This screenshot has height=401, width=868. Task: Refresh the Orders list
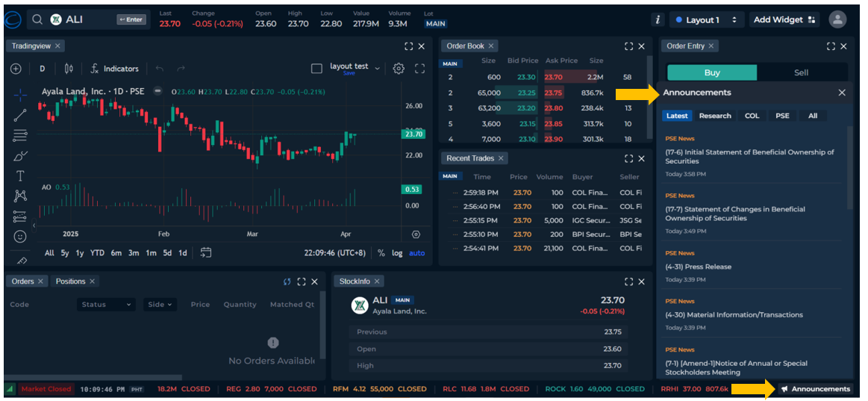(x=287, y=282)
